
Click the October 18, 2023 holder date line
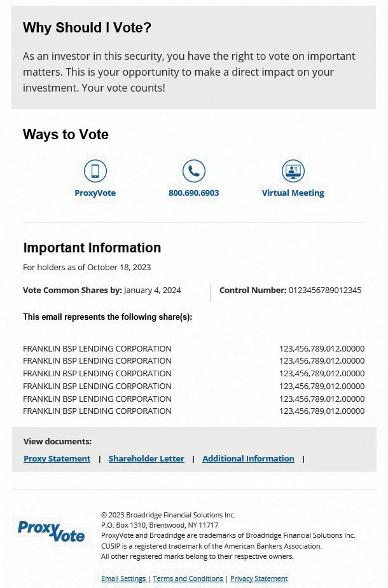(87, 268)
